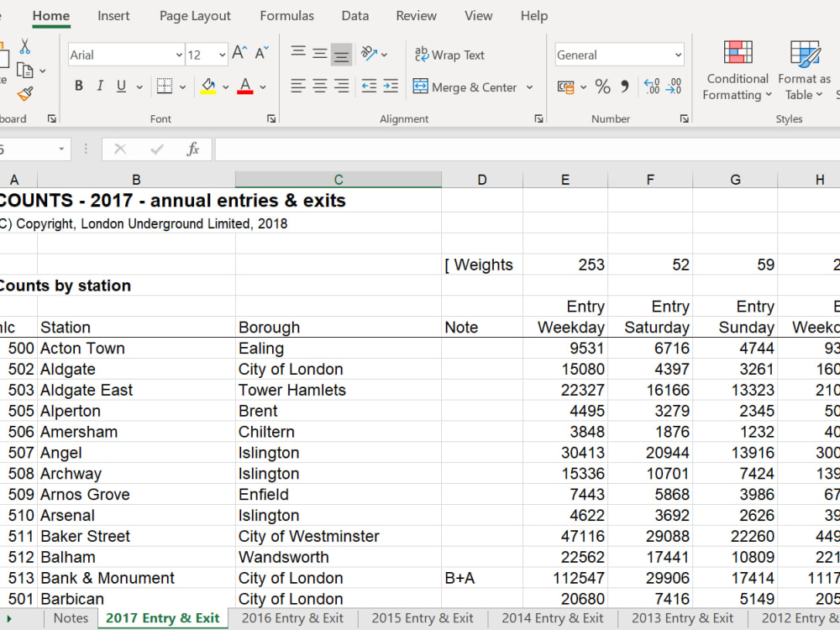Click the Cut scissors icon

[x=24, y=46]
